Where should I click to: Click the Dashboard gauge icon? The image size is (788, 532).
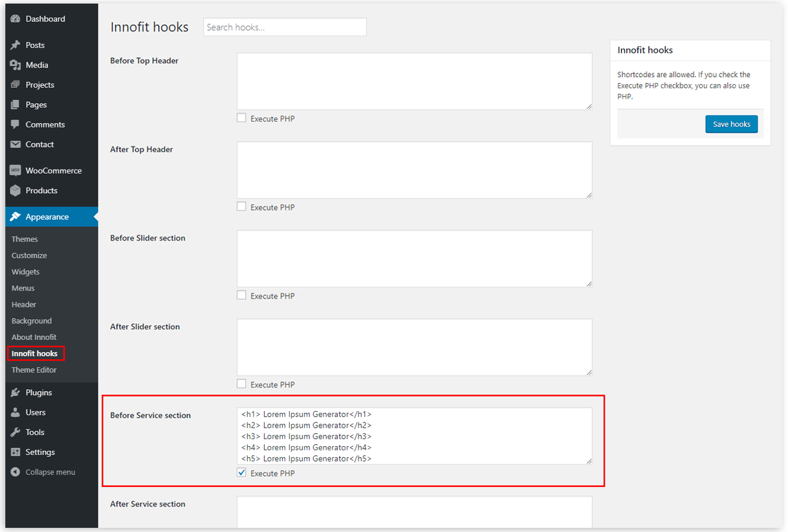pos(15,19)
